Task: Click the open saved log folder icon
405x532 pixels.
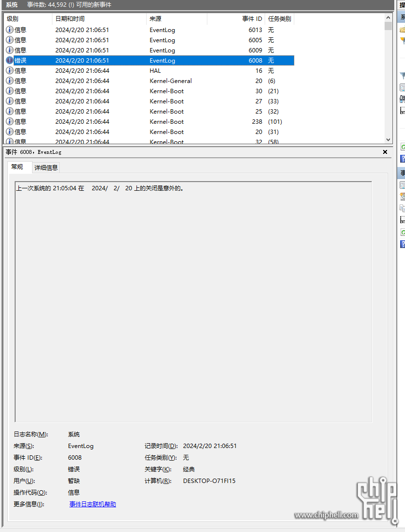Action: [402, 30]
